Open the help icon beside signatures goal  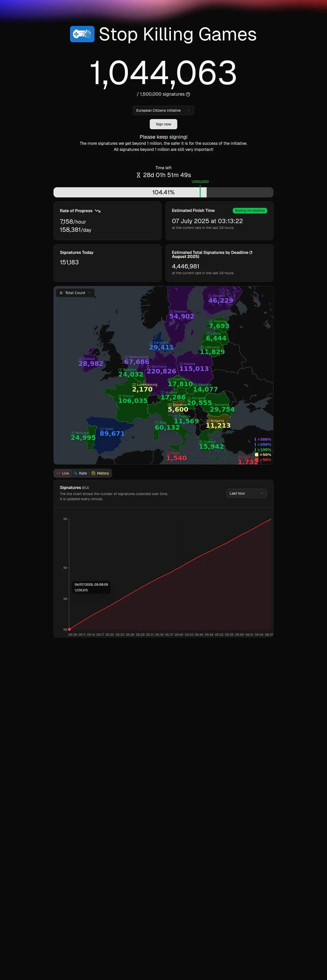pos(188,94)
